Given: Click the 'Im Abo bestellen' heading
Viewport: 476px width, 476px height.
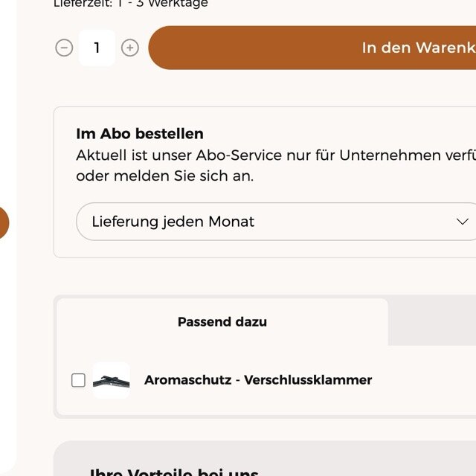Looking at the screenshot, I should pyautogui.click(x=140, y=134).
